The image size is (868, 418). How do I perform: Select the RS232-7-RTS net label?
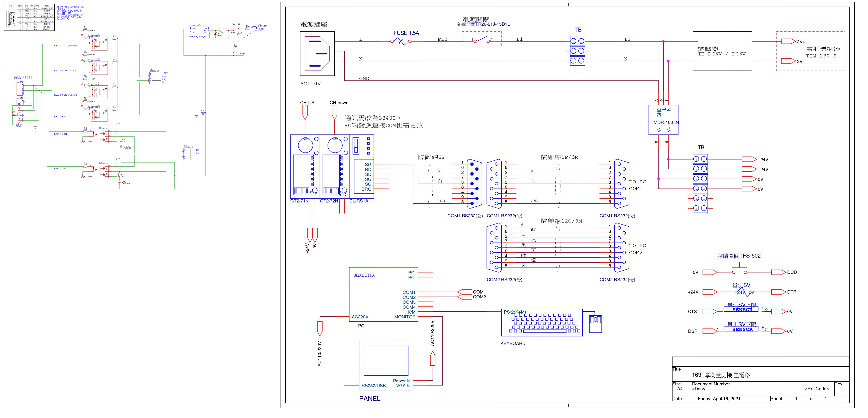(x=61, y=168)
